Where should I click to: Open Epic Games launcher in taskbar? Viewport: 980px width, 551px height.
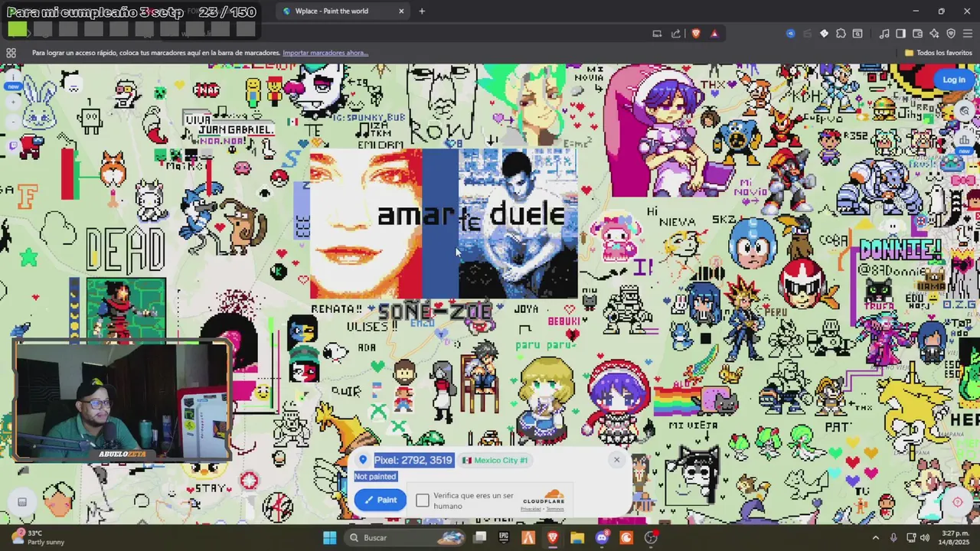(504, 537)
